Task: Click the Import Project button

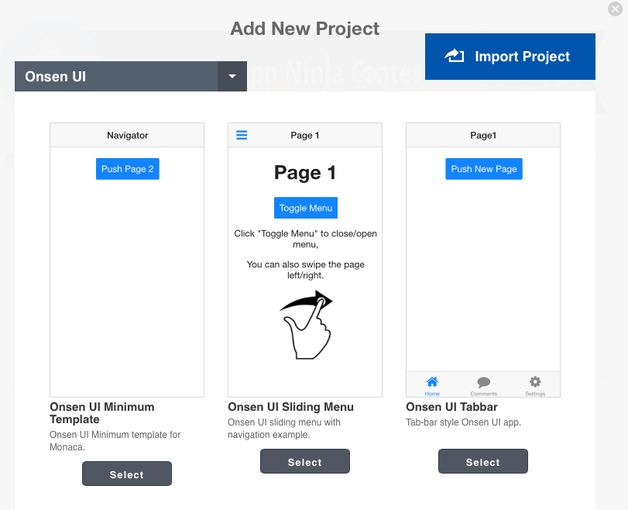Action: pos(510,56)
